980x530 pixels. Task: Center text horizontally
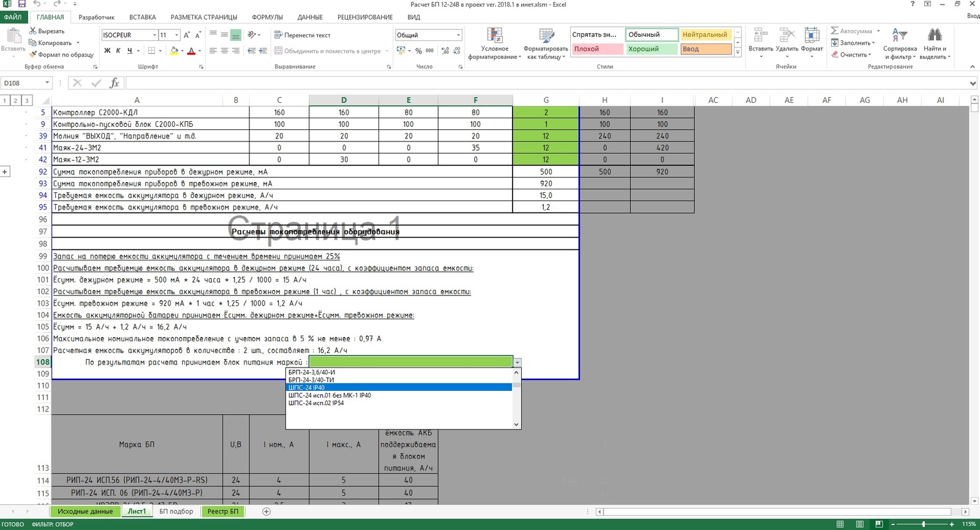pyautogui.click(x=224, y=51)
